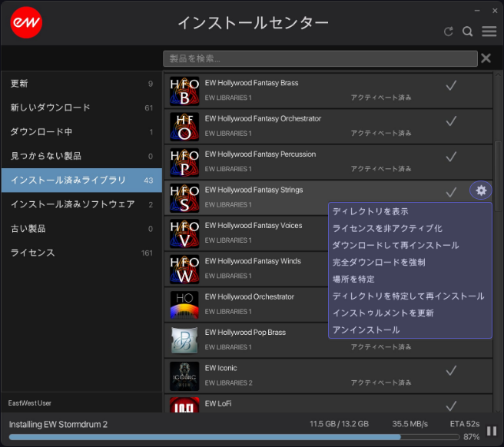The width and height of the screenshot is (504, 447).
Task: Click the Hollywood Pop Brass artwork
Action: (x=184, y=341)
